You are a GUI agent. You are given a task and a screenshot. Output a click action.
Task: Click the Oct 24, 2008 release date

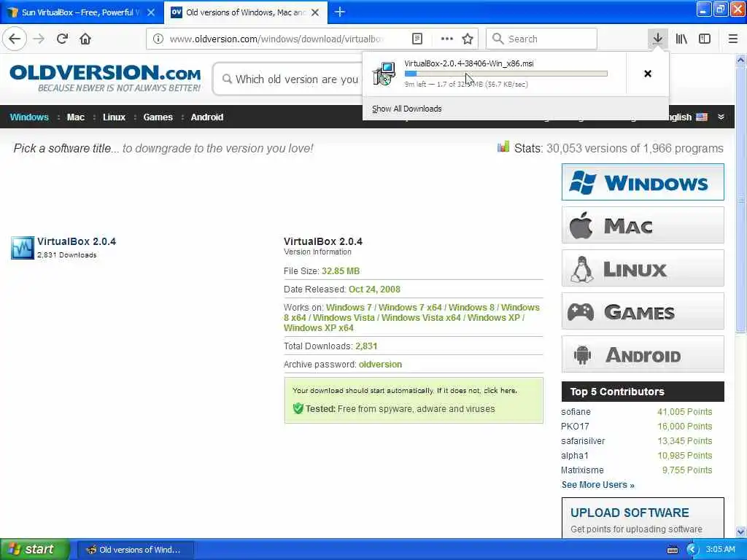pos(374,289)
